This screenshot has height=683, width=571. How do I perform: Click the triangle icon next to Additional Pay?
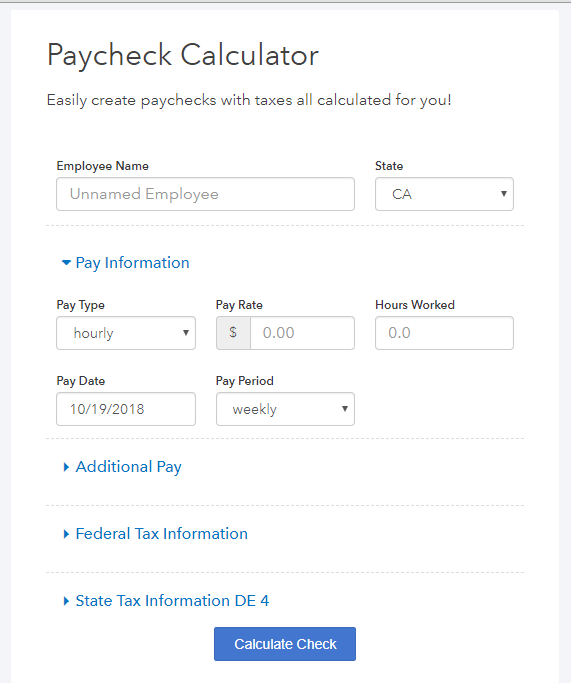(x=66, y=467)
